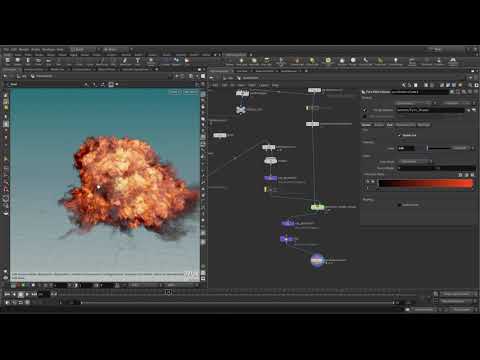Click the orange color ramp gradient
Viewport: 480px width, 360px height.
pos(426,183)
